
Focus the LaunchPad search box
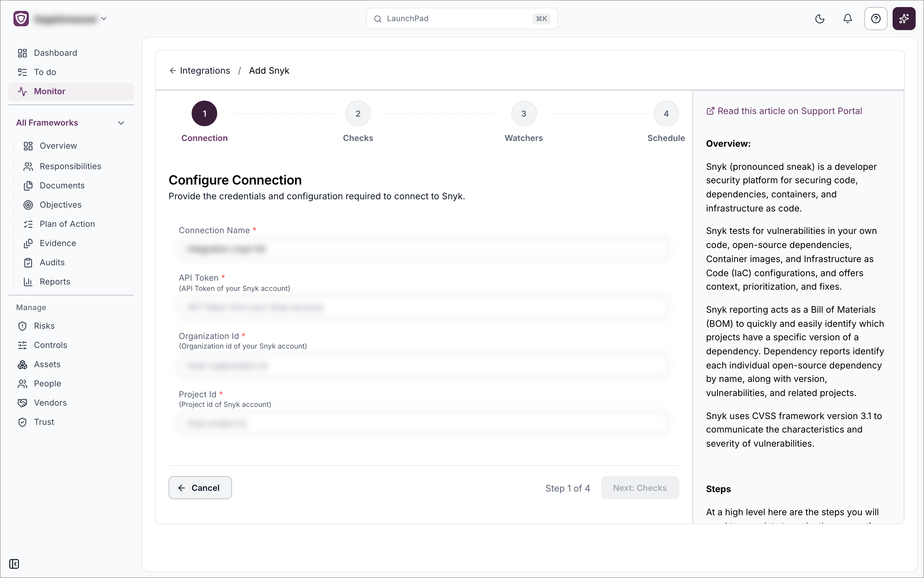click(462, 19)
